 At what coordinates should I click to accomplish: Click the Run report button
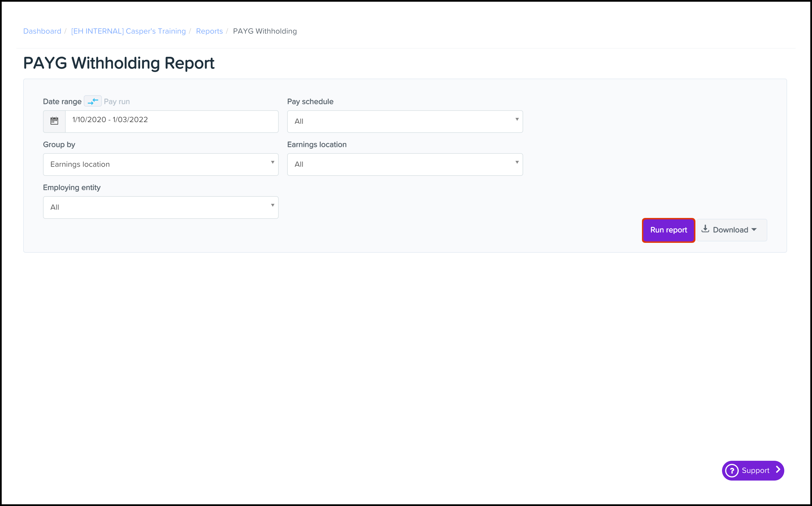[x=668, y=230]
